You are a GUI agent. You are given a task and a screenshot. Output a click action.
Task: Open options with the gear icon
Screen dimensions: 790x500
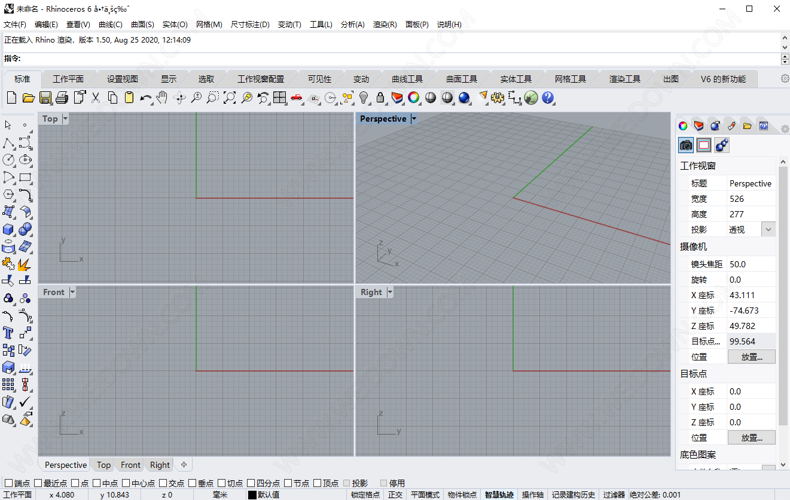498,98
